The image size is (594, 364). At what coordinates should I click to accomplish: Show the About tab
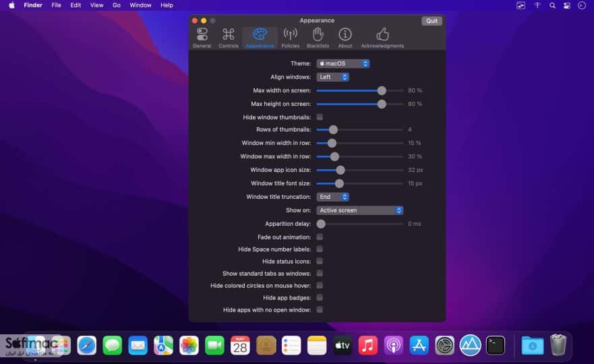click(345, 38)
